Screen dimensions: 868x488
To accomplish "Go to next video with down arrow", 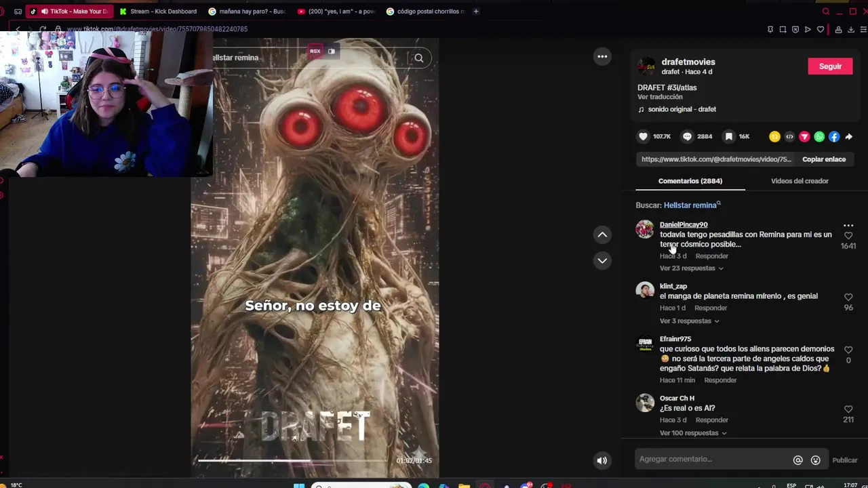I will click(602, 260).
